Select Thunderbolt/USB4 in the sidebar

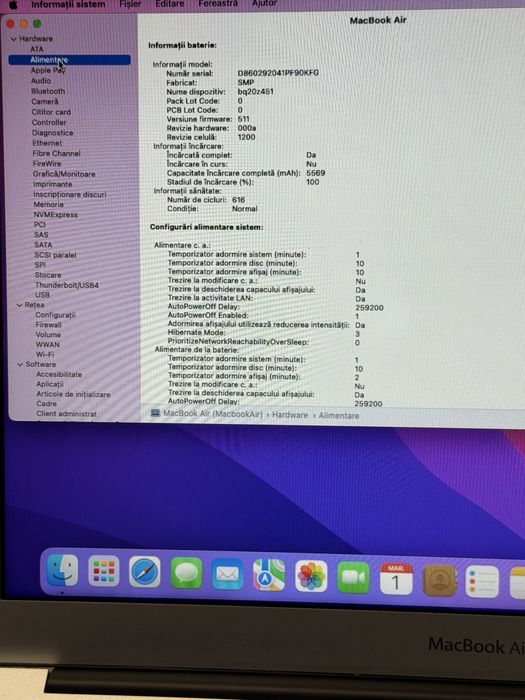coord(67,285)
